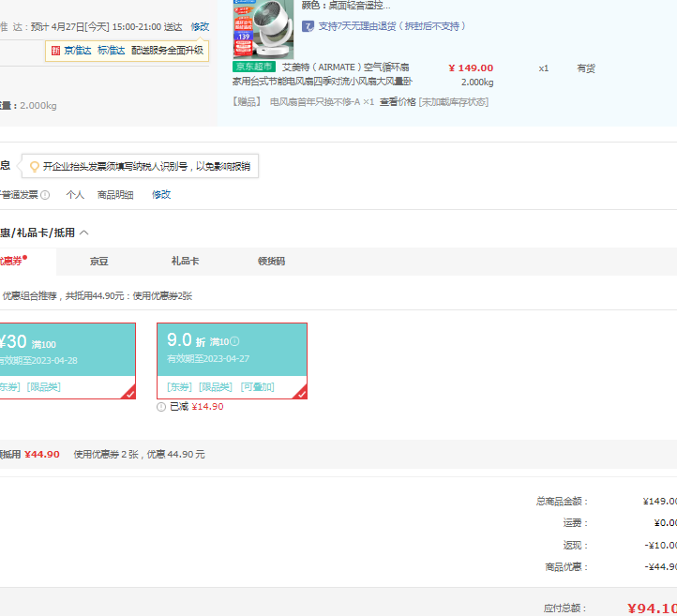Click the lightbulb tip icon

tap(34, 167)
